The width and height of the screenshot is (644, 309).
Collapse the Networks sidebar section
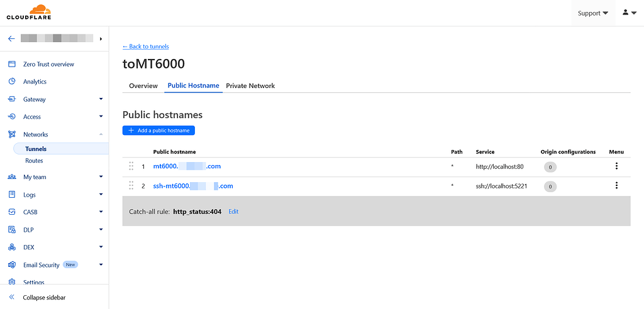[101, 134]
